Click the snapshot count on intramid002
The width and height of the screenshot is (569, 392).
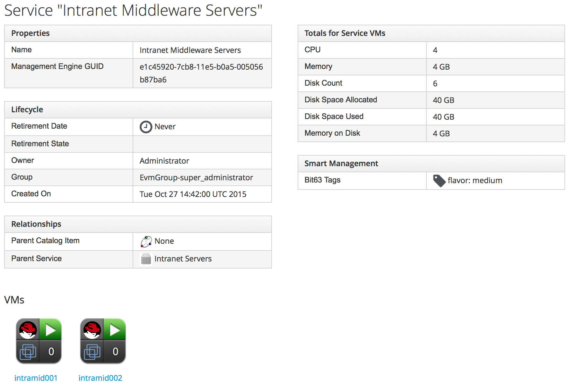(x=115, y=352)
